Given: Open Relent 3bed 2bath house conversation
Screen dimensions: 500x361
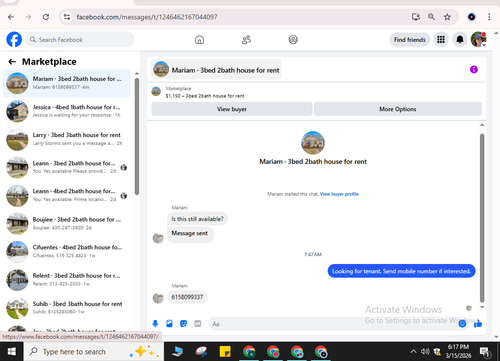Looking at the screenshot, I should (67, 280).
